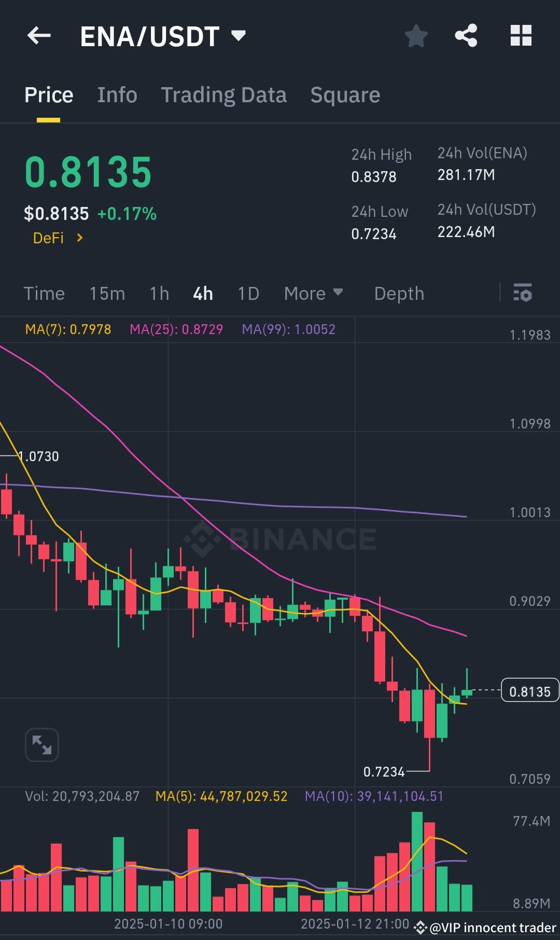560x940 pixels.
Task: Open the Square tab
Action: point(344,94)
